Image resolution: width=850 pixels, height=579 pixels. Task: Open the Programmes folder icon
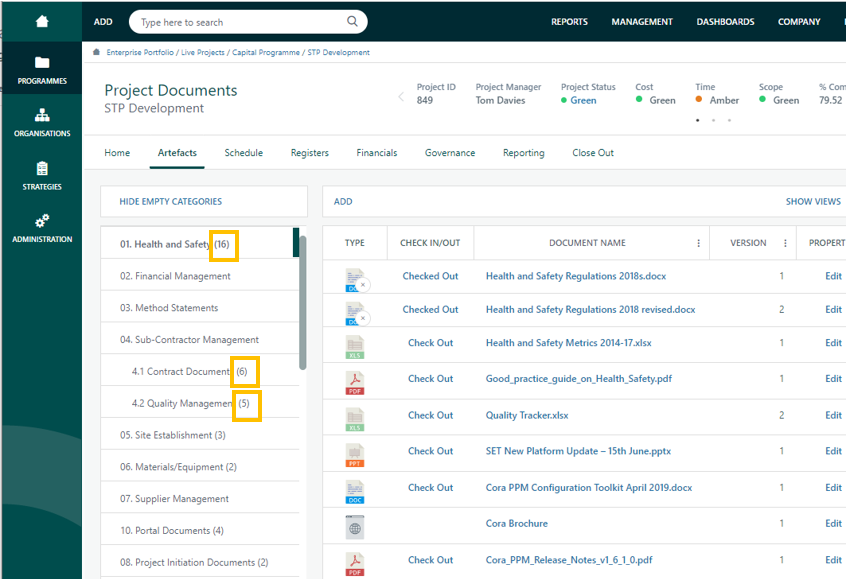(x=42, y=62)
